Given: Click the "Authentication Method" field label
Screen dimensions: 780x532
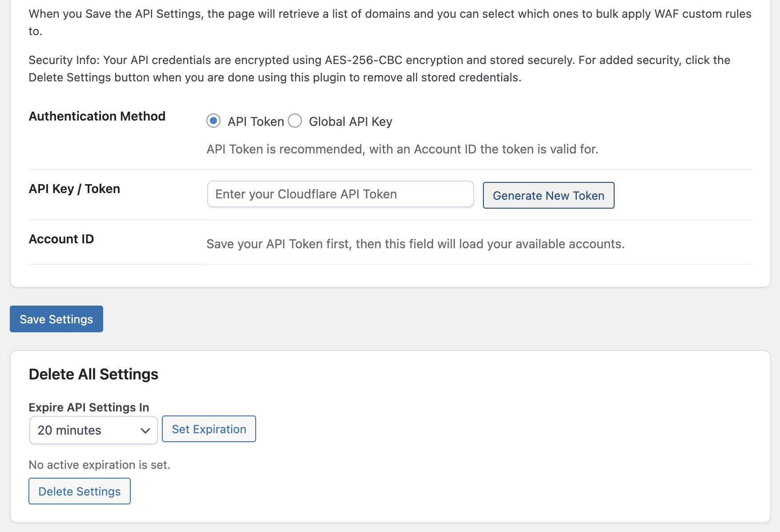Looking at the screenshot, I should [x=97, y=117].
